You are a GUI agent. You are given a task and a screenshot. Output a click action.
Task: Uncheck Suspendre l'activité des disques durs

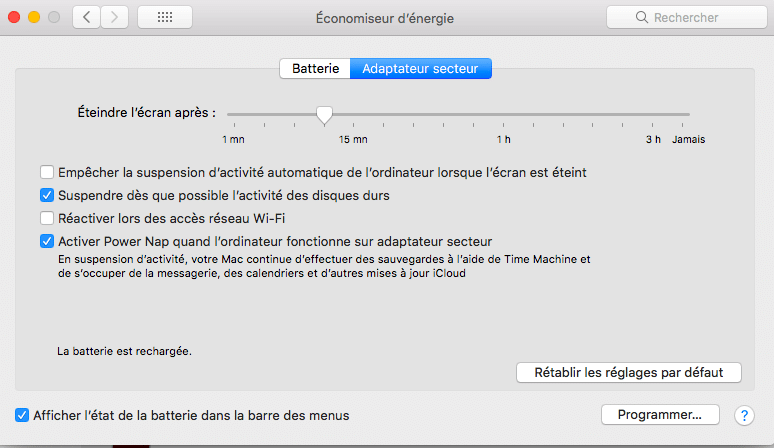tap(47, 195)
